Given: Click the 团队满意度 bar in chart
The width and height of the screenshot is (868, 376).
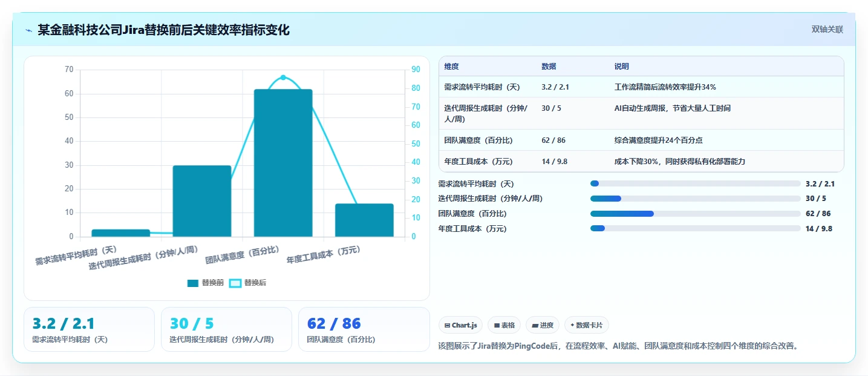Looking at the screenshot, I should pyautogui.click(x=283, y=163).
